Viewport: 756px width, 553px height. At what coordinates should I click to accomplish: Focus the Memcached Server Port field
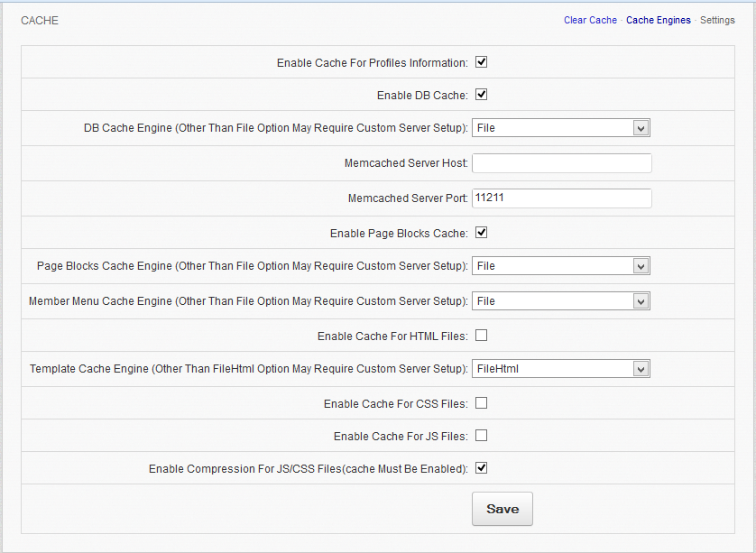point(561,198)
